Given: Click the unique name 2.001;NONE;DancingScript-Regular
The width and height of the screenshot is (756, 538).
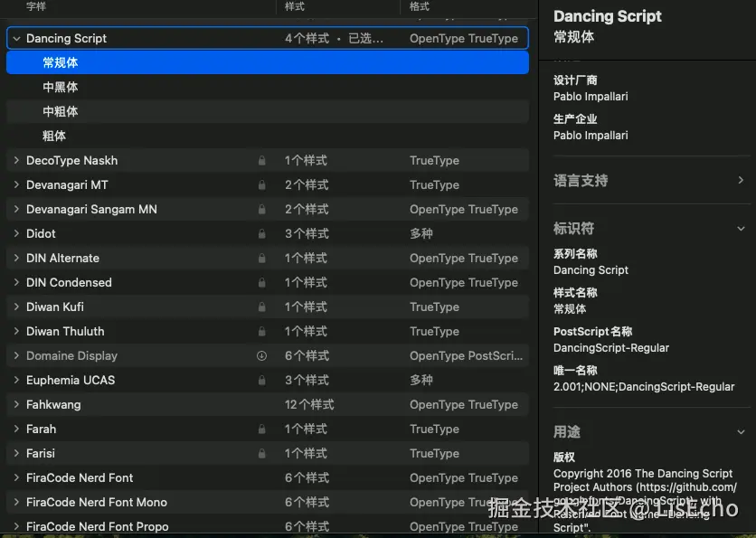Looking at the screenshot, I should (644, 387).
